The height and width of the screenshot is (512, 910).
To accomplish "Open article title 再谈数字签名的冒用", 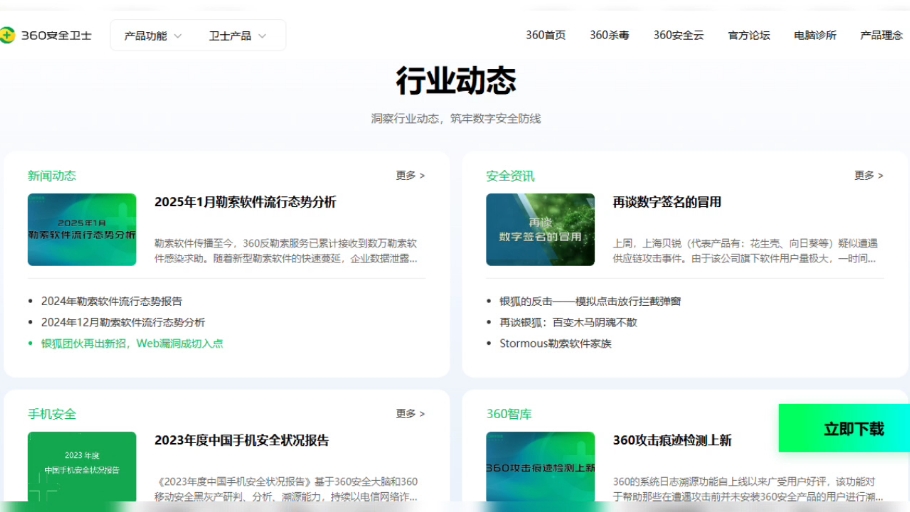I will pyautogui.click(x=667, y=202).
